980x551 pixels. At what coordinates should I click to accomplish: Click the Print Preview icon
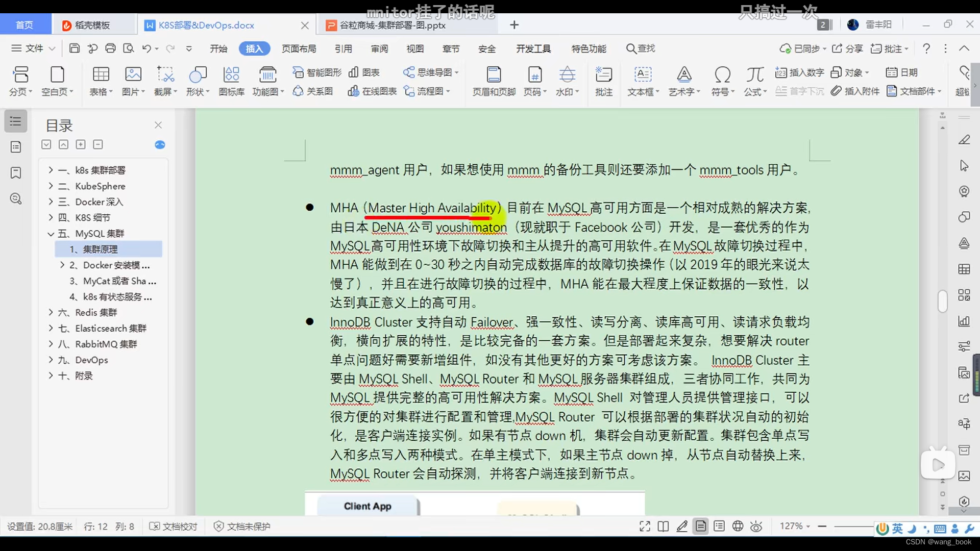click(x=129, y=48)
